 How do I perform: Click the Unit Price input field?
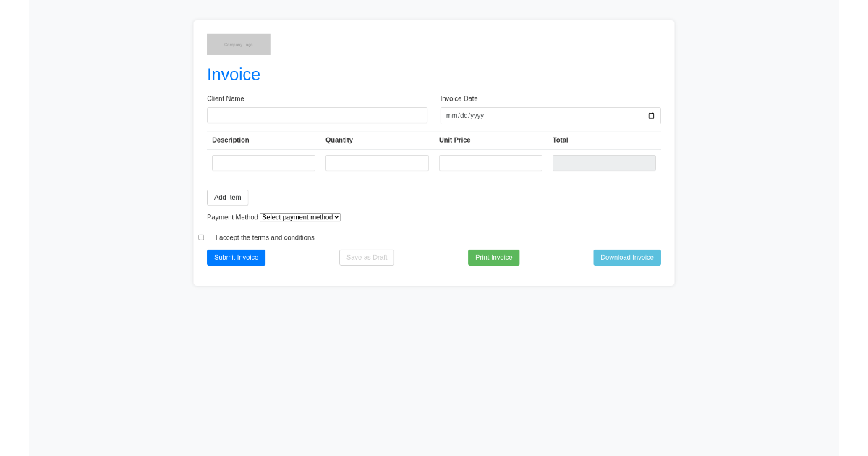click(x=490, y=162)
